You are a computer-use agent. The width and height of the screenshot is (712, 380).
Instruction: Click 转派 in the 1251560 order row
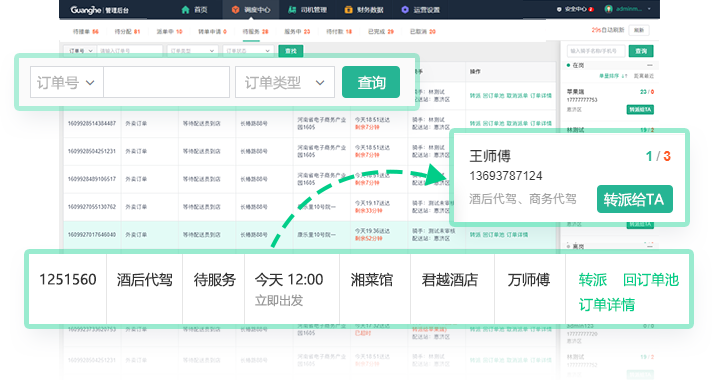tap(593, 280)
